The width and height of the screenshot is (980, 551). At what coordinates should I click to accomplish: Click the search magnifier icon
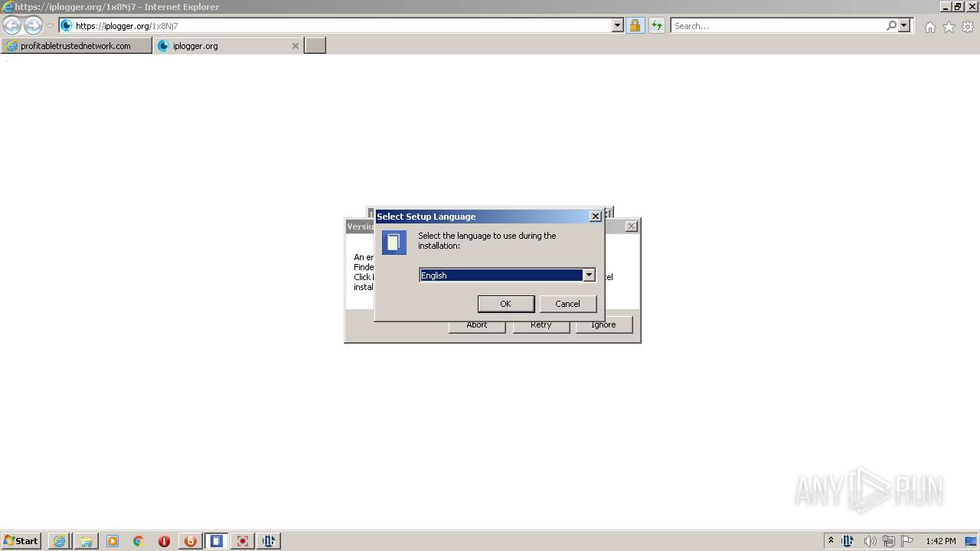[x=891, y=26]
